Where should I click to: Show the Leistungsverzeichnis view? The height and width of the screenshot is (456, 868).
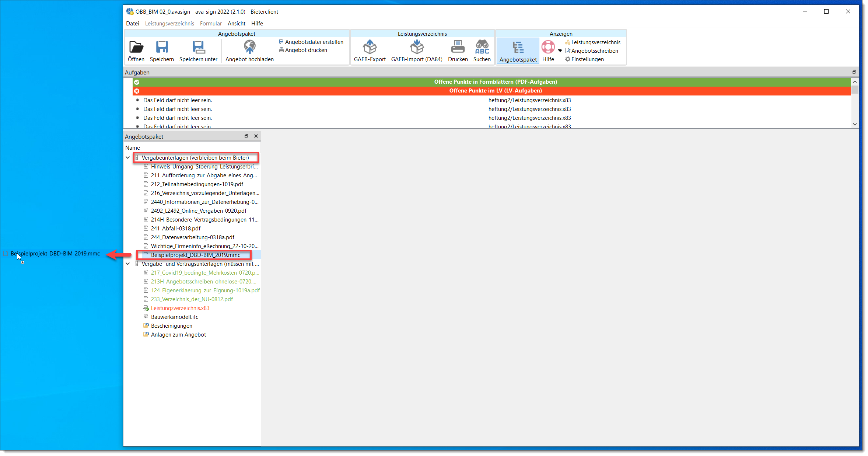(593, 42)
